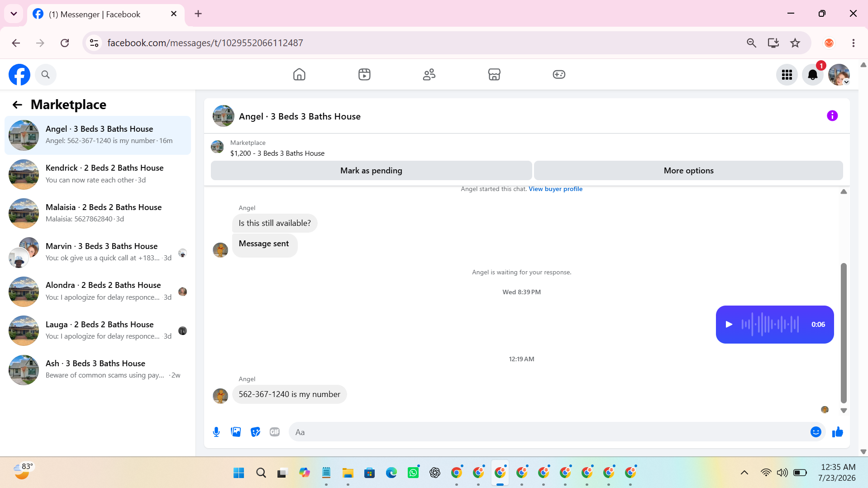View site information icon in address bar
Image resolution: width=868 pixels, height=488 pixels.
pos(94,43)
